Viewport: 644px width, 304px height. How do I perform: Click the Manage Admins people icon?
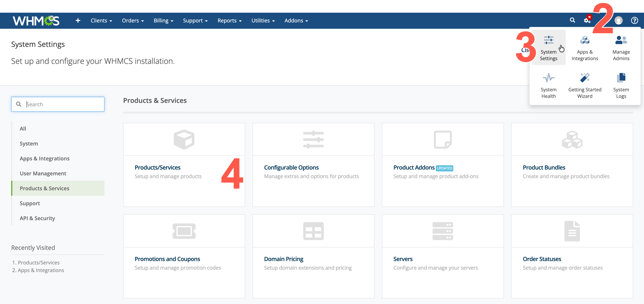pos(621,40)
